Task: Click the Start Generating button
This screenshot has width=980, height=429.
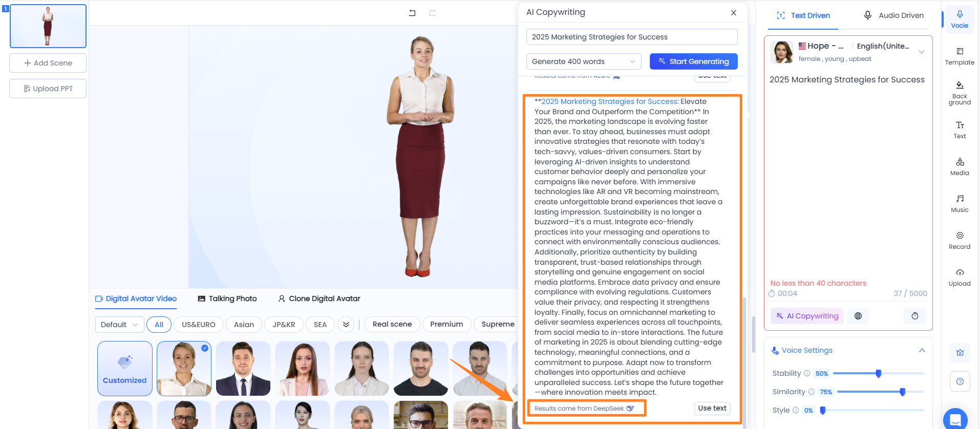Action: (x=693, y=61)
